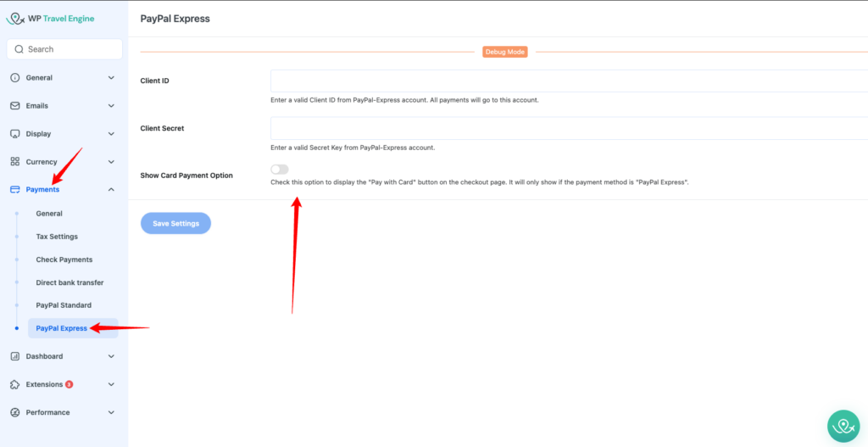Open the Check Payments submenu item
Viewport: 868px width, 447px height.
[64, 260]
